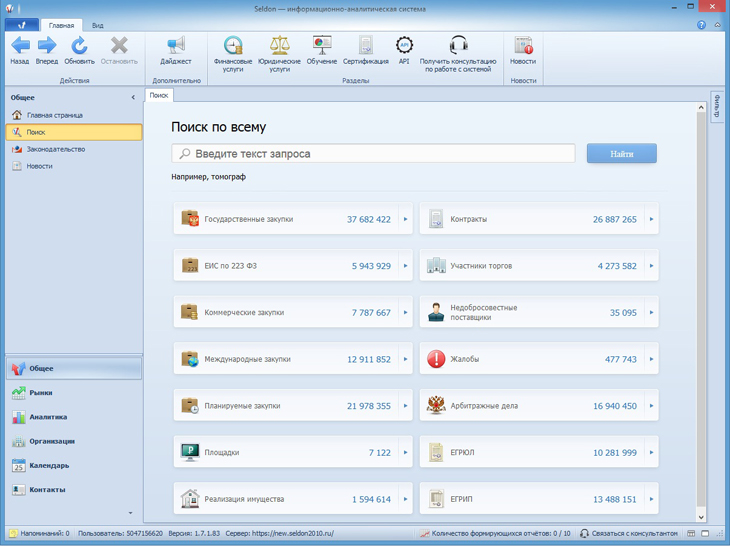Open the Фильтр side tab

coord(717,107)
